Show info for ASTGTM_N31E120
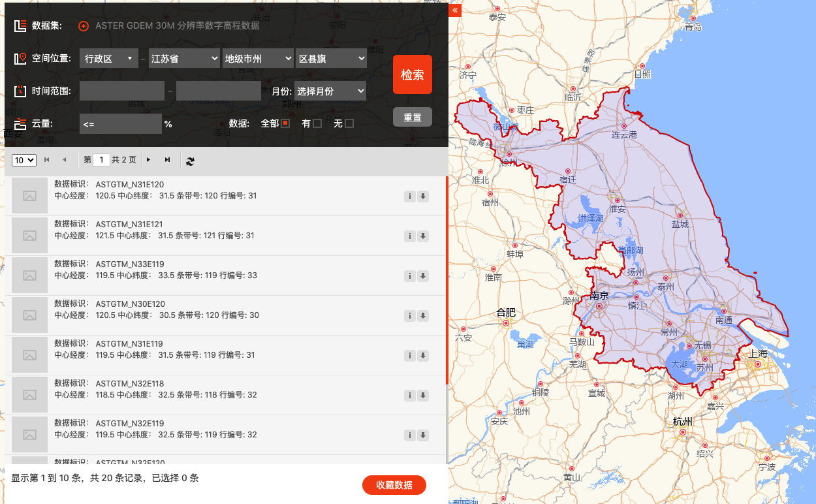The width and height of the screenshot is (816, 504). (410, 197)
